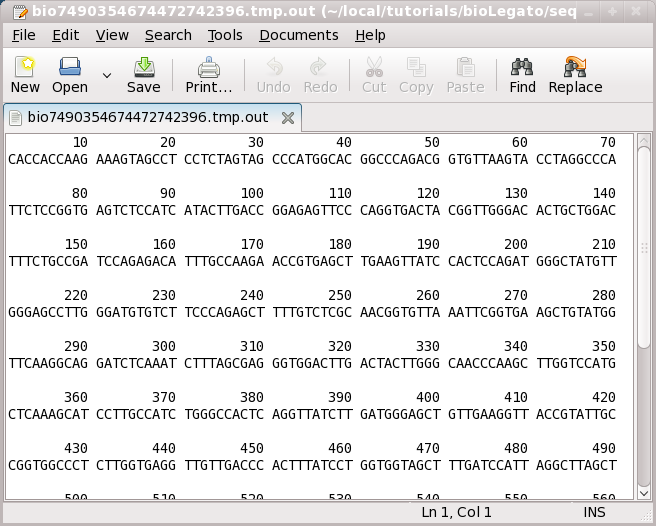The image size is (656, 526).
Task: Click the resize grip in status bar corner
Action: (x=646, y=516)
